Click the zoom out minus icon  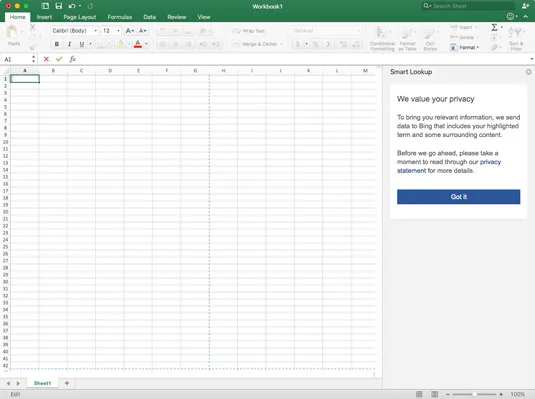[x=448, y=394]
